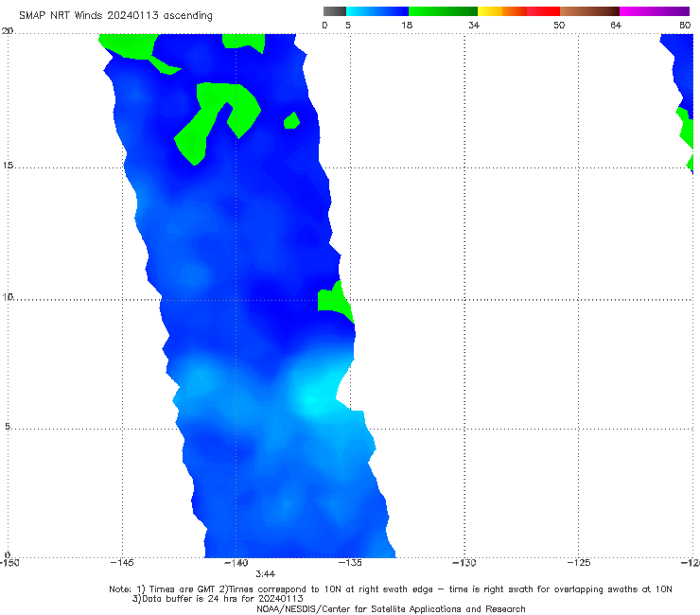Screen dimensions: 700x615
Task: Click the longitude label '-140'
Action: click(236, 563)
